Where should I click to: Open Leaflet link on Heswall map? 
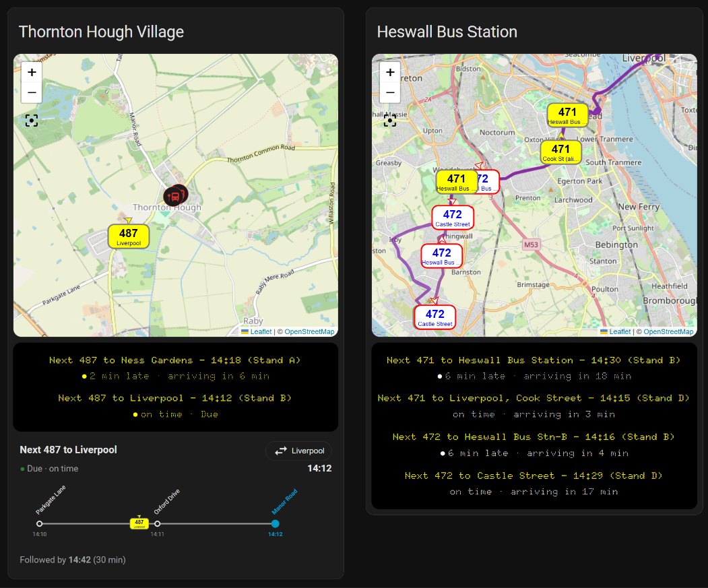[620, 331]
